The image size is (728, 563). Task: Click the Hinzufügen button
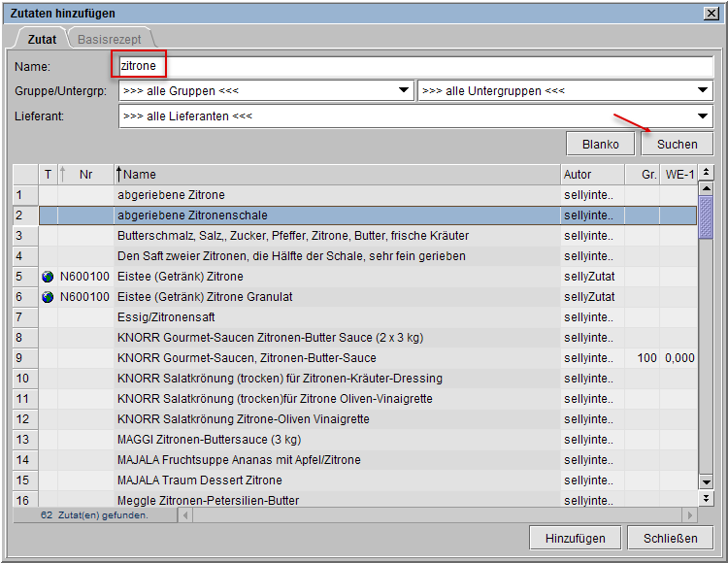click(575, 538)
